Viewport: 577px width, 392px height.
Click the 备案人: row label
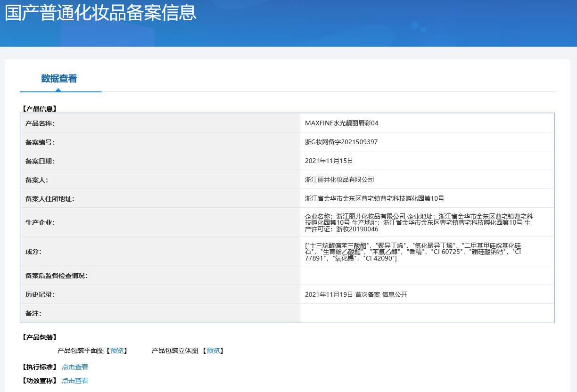(37, 180)
